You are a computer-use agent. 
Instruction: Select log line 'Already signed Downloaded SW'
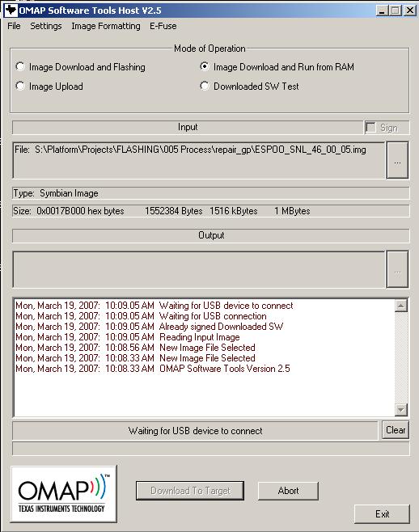point(150,327)
